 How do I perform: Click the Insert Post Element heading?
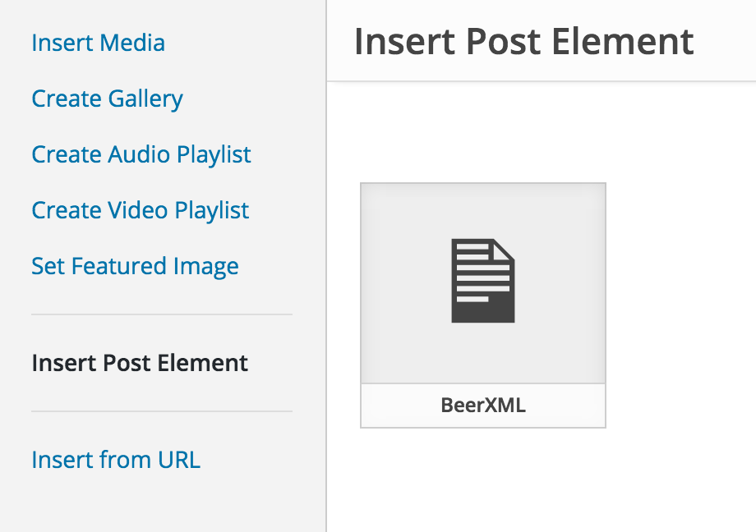[x=523, y=41]
